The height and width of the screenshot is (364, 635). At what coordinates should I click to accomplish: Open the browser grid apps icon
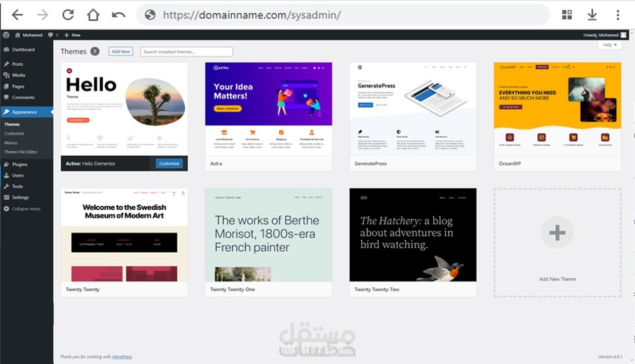pos(567,15)
